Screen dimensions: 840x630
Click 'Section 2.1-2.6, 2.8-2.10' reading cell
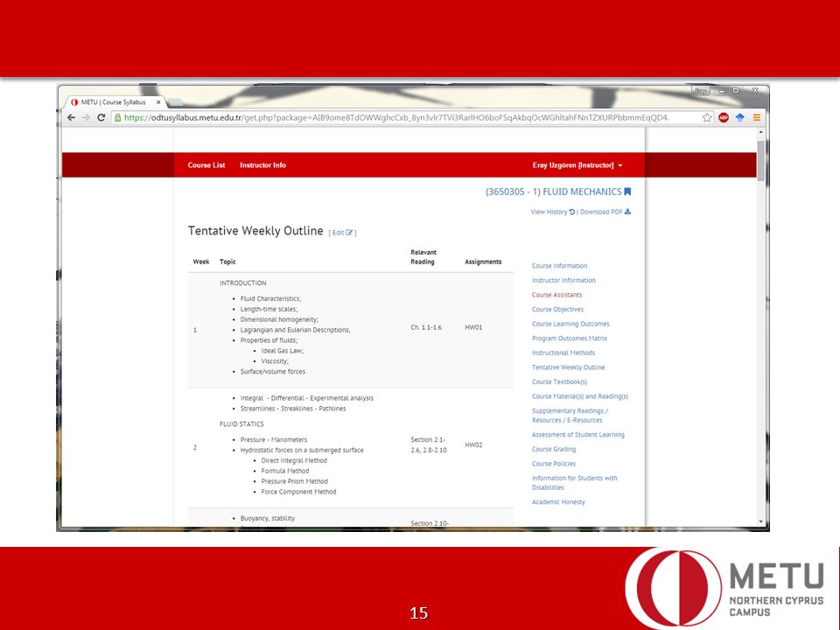(x=429, y=444)
